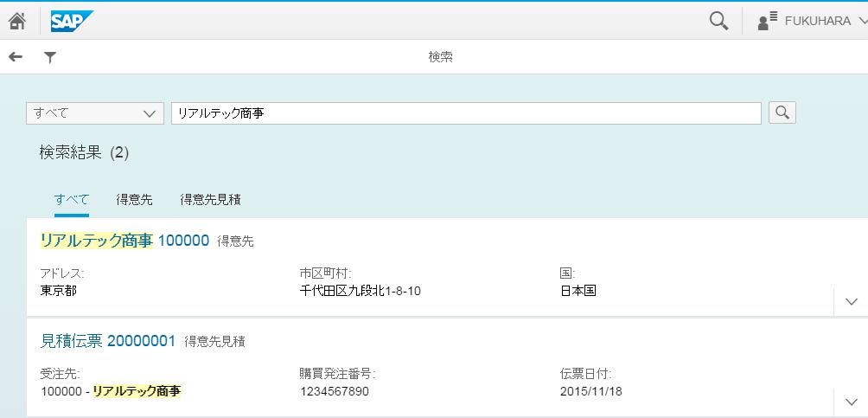
Task: Open the 見積伝票 20000001 link
Action: pos(108,341)
